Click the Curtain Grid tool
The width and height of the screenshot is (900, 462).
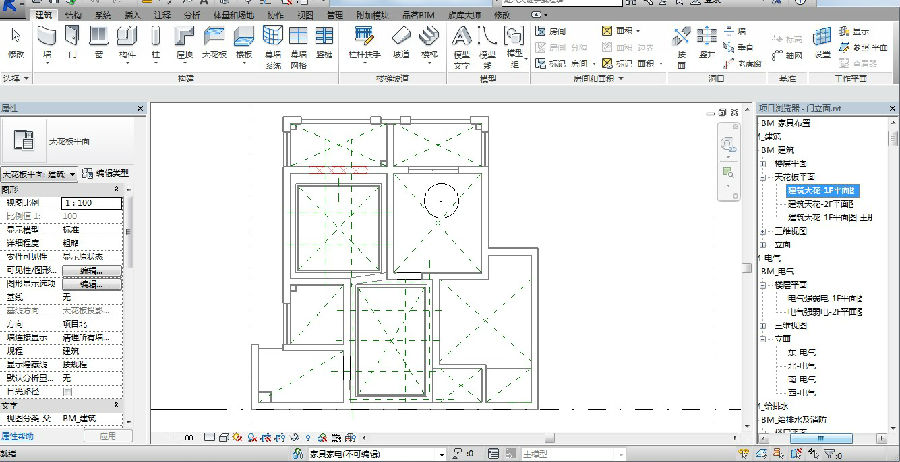click(298, 41)
